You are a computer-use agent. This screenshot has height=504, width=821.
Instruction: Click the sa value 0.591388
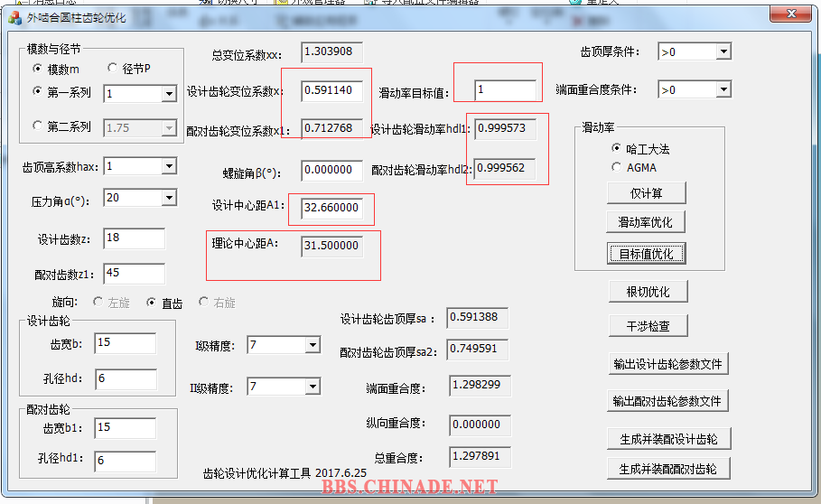point(478,318)
